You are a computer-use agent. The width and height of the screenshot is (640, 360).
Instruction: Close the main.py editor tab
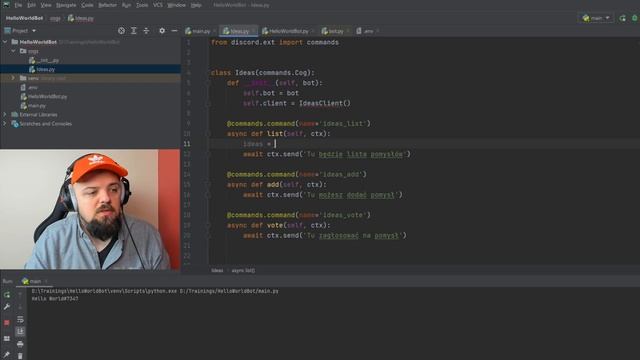click(215, 31)
